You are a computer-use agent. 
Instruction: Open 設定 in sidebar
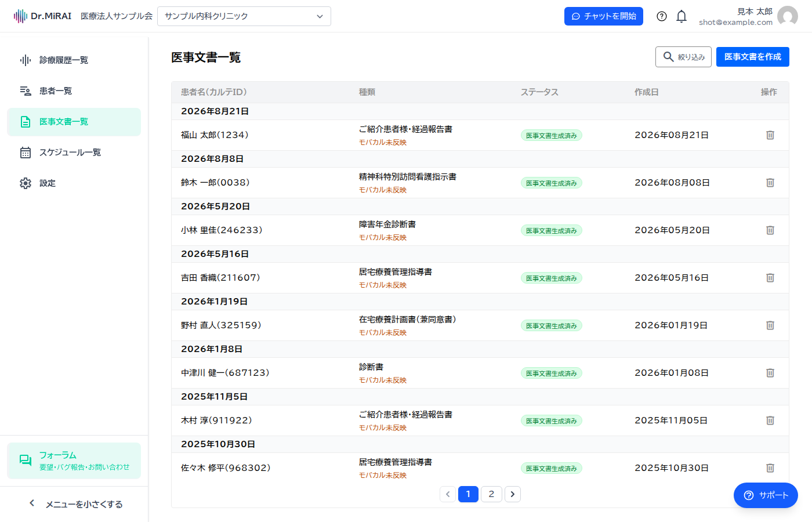pos(74,183)
